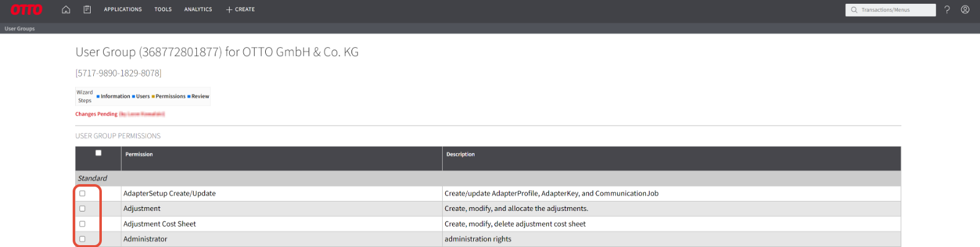Click the OTTO logo
The height and width of the screenshot is (247, 980).
pyautogui.click(x=27, y=9)
